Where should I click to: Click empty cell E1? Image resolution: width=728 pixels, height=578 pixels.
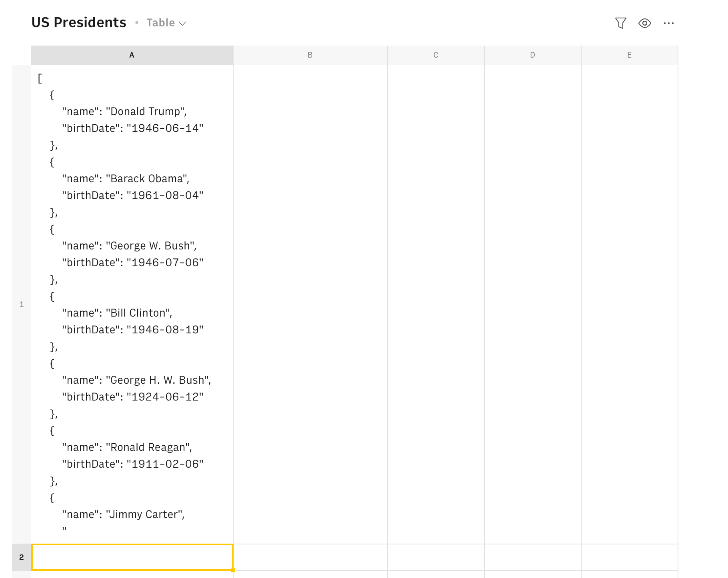(x=630, y=304)
